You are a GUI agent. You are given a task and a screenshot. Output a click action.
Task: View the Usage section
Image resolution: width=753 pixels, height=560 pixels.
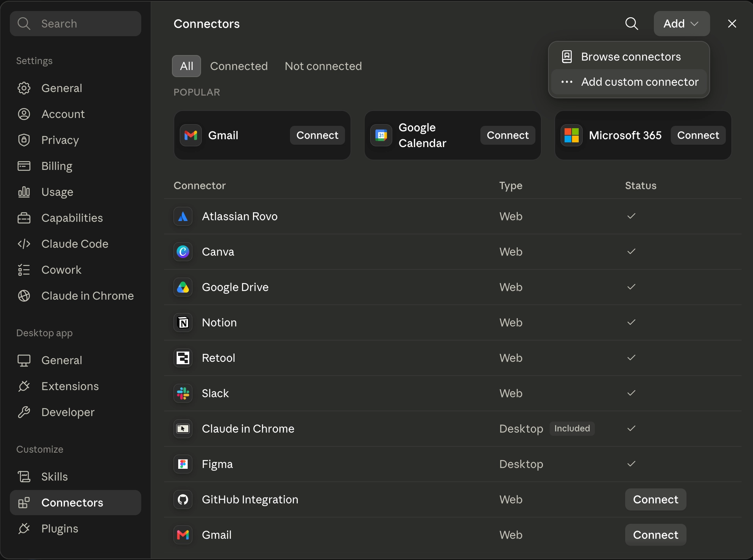(x=76, y=192)
